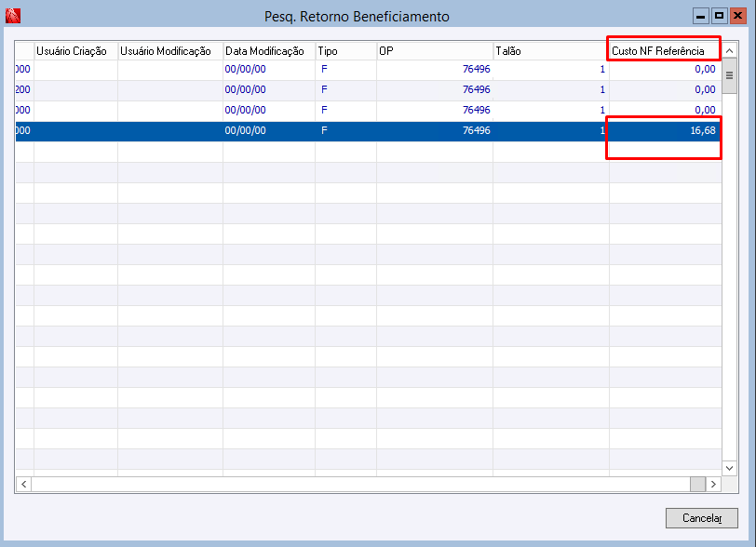756x547 pixels.
Task: Click the red application icon in title bar
Action: click(x=13, y=16)
